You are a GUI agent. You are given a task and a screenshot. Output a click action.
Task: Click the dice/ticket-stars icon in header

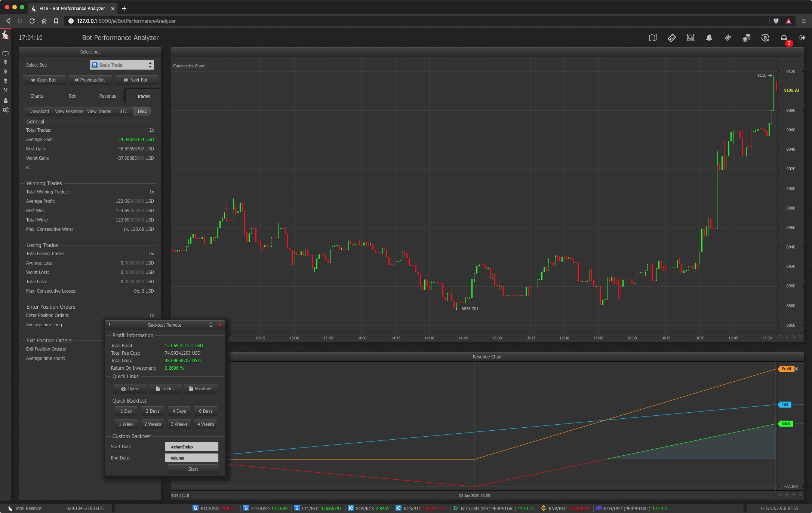(672, 38)
